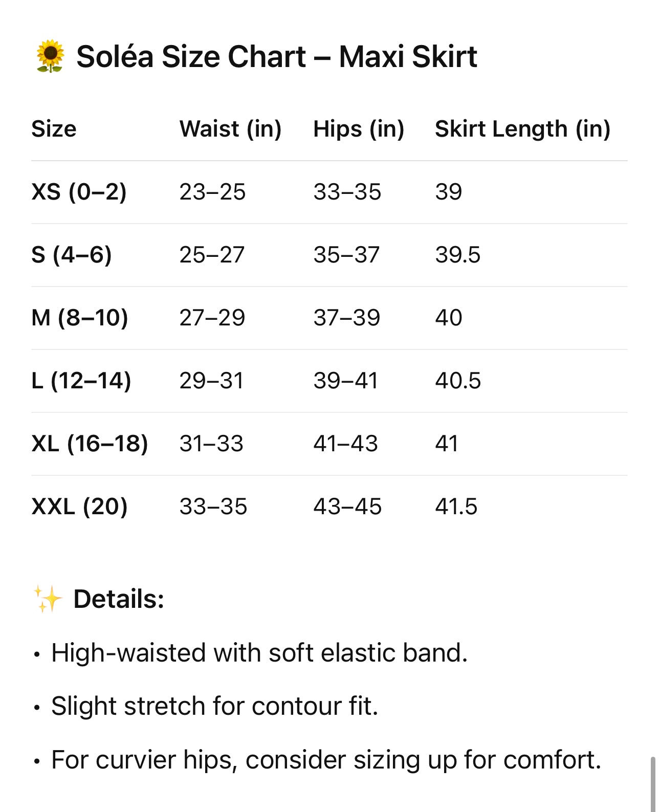Image resolution: width=660 pixels, height=812 pixels.
Task: Select the Hips (in) column header
Action: tap(359, 129)
